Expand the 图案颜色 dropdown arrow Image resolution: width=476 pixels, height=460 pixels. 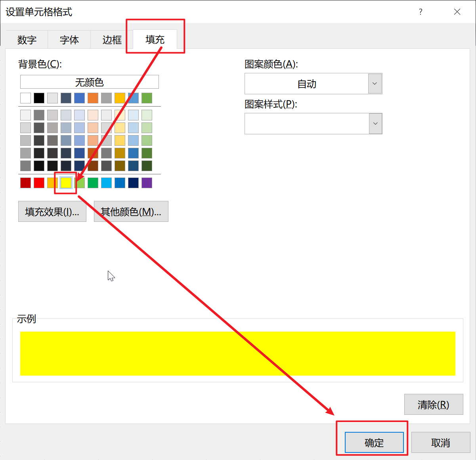point(375,84)
